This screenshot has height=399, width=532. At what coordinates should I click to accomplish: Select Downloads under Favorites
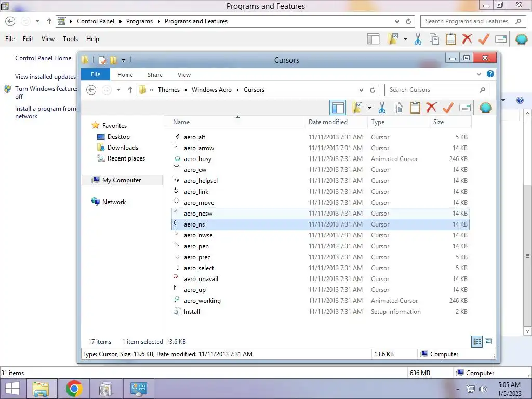[x=123, y=147]
